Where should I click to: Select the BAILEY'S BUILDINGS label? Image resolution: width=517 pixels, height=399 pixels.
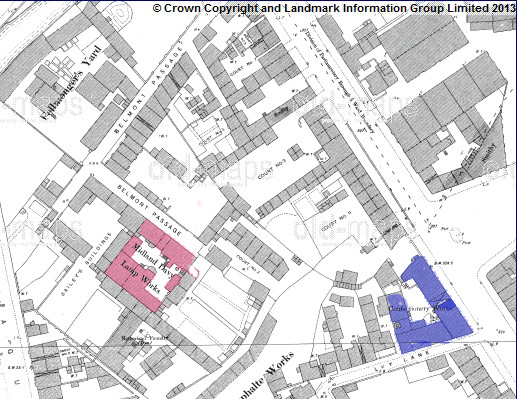(86, 264)
